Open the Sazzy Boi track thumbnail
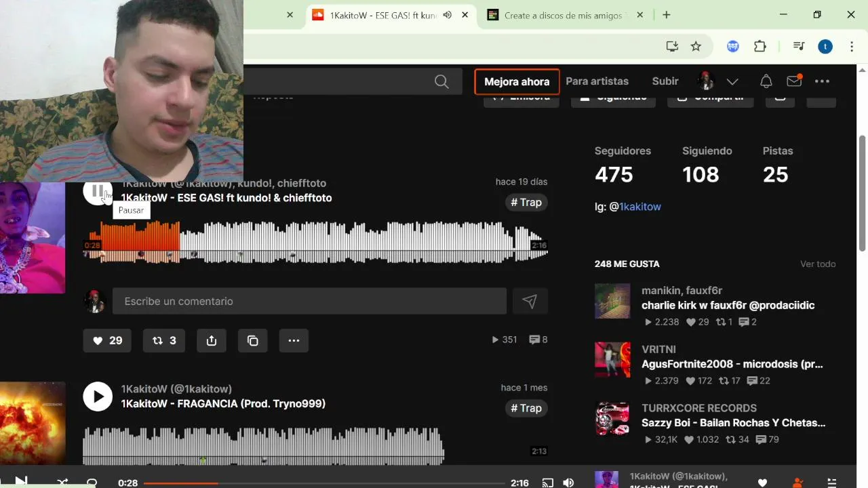The width and height of the screenshot is (868, 488). click(x=612, y=418)
